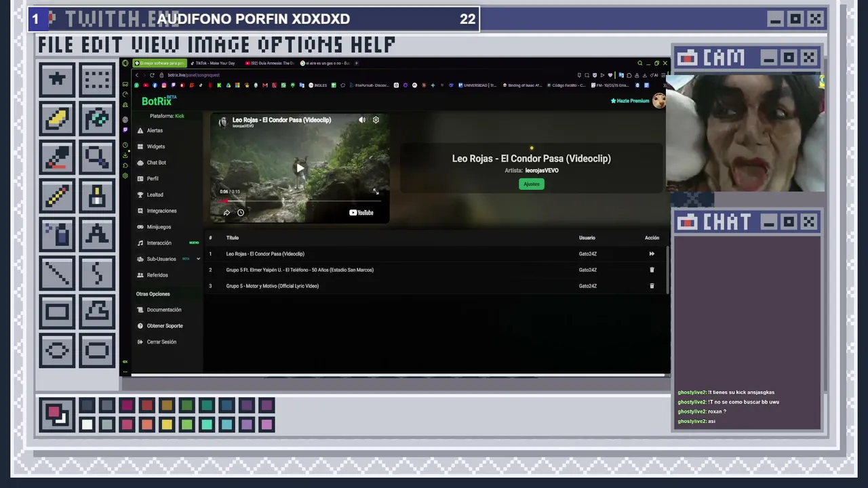Viewport: 868px width, 488px height.
Task: Open the File menu
Action: pyautogui.click(x=56, y=45)
